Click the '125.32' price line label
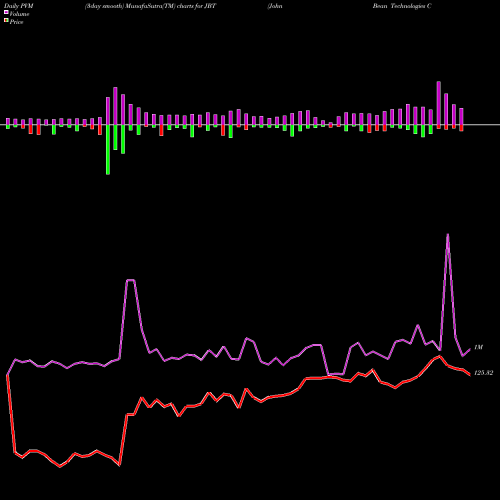The image size is (500, 500). tap(483, 373)
